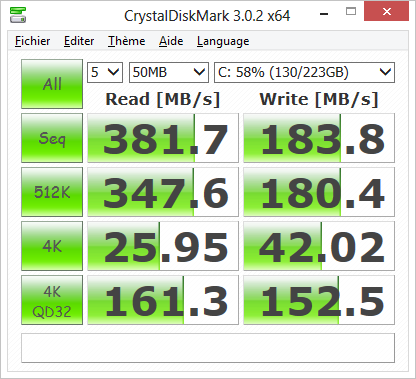Screen dimensions: 416x379
Task: Select the 4K read result 25.95
Action: pos(163,246)
